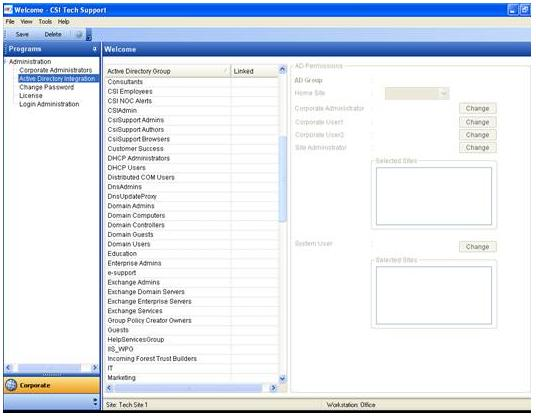The width and height of the screenshot is (536, 417).
Task: Select the CsiSupport Authors row
Action: (x=192, y=130)
